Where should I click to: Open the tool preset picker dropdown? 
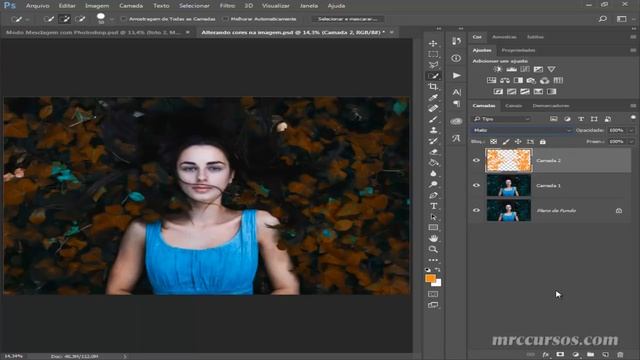pos(27,19)
